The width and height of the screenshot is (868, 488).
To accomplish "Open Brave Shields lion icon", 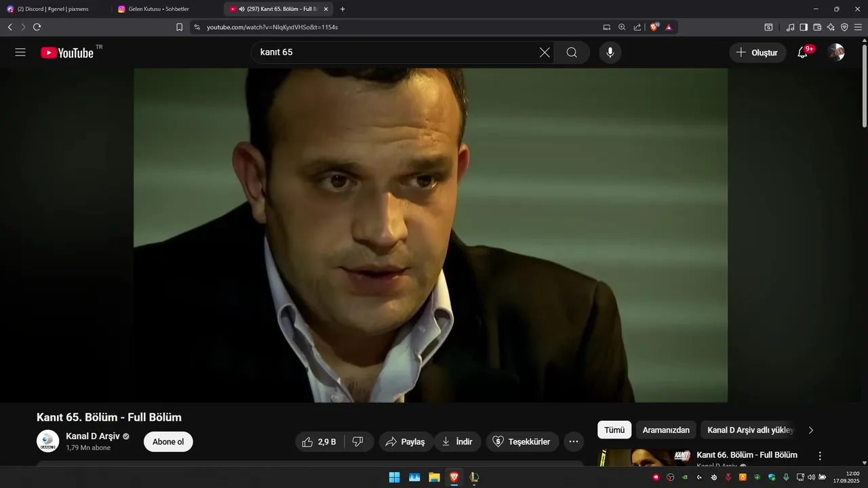I will point(654,27).
